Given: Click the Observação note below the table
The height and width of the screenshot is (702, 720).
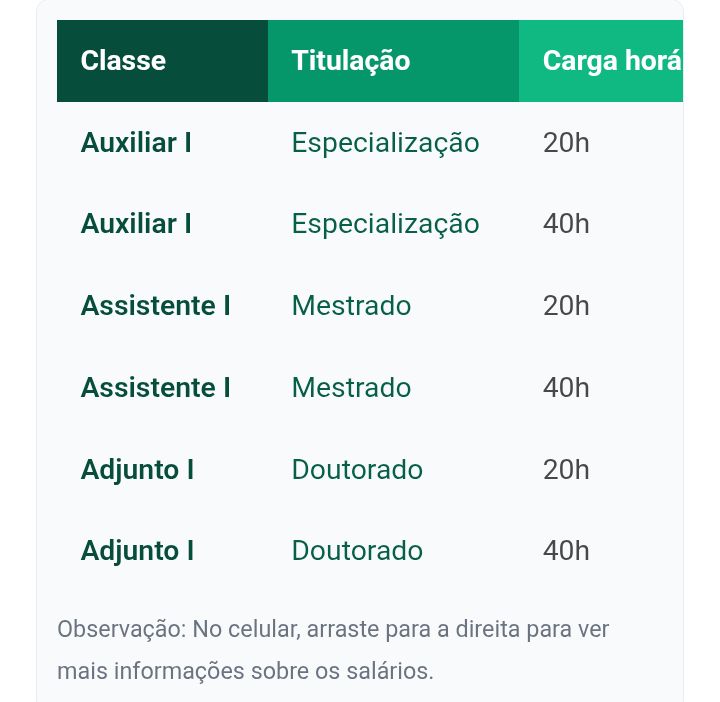Looking at the screenshot, I should [333, 650].
